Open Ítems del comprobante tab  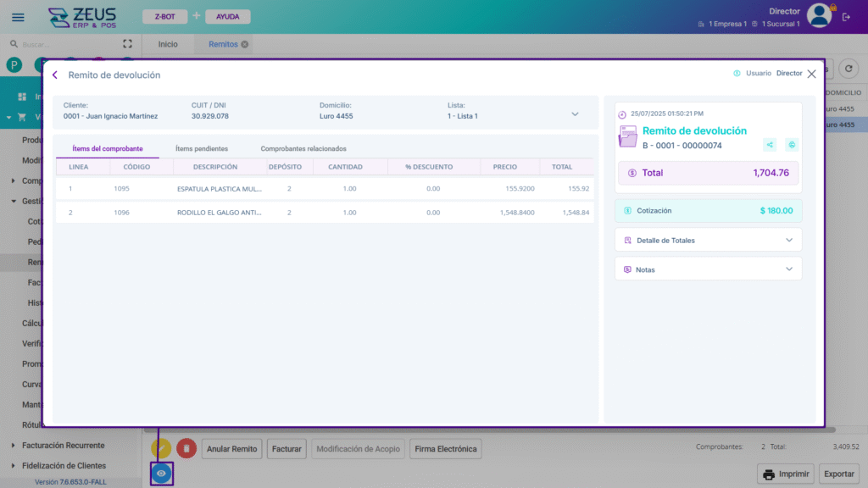pos(108,148)
